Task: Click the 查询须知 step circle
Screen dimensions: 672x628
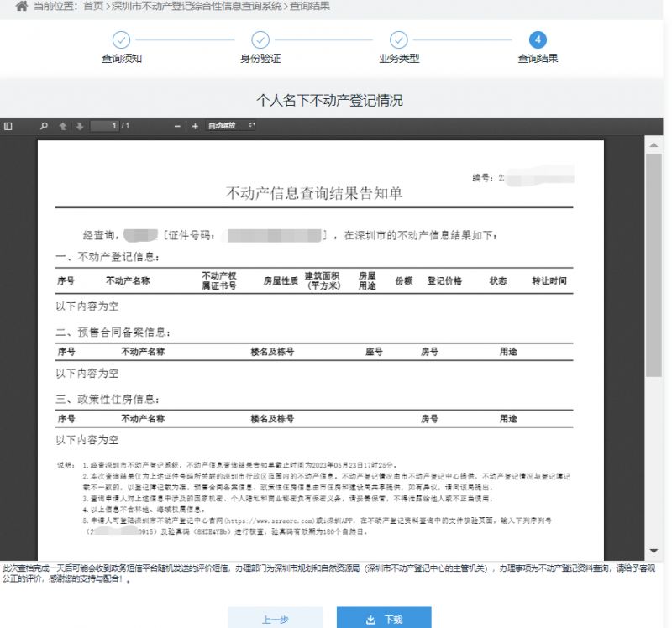Action: coord(121,39)
